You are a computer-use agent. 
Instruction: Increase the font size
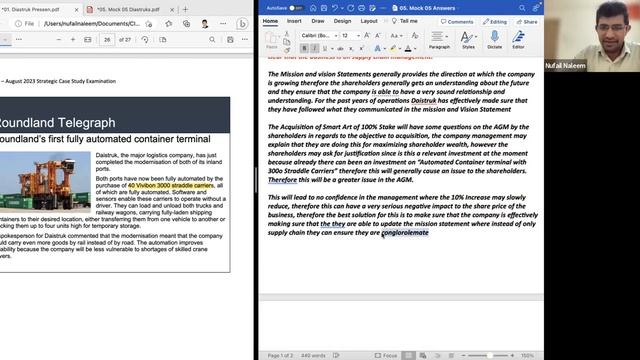(367, 36)
